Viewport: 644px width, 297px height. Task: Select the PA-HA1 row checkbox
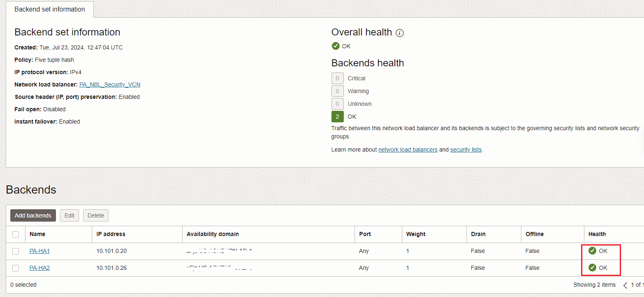16,251
